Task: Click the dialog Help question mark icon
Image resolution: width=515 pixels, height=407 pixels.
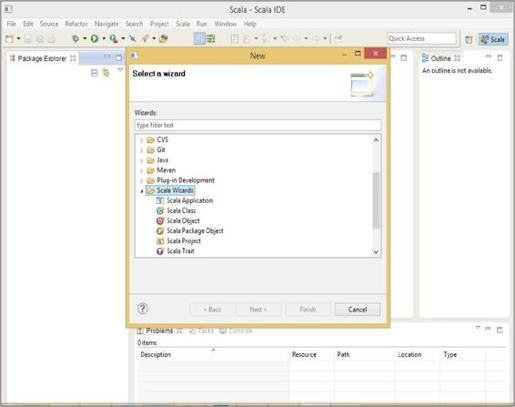Action: (143, 309)
